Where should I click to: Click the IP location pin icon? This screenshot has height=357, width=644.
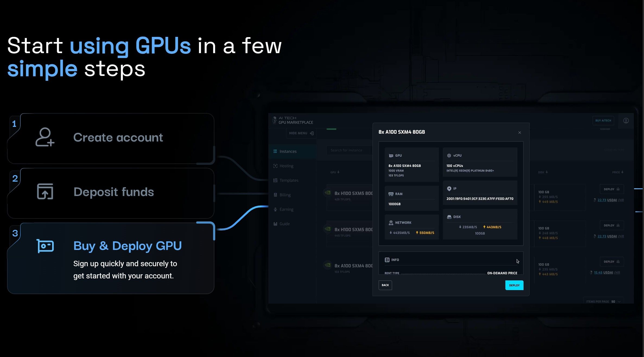click(x=449, y=189)
